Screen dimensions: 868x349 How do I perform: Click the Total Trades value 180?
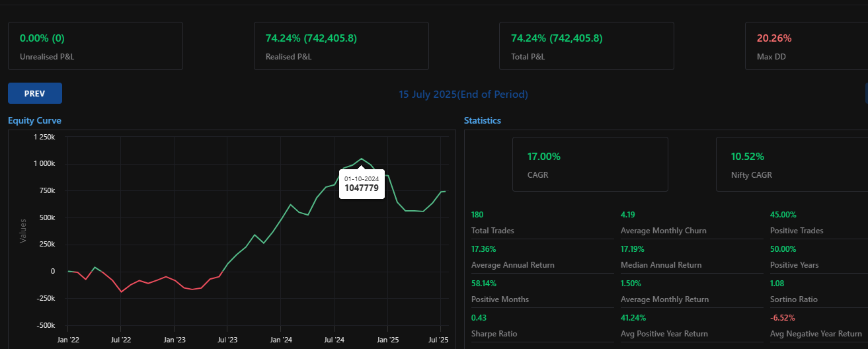[x=477, y=215]
